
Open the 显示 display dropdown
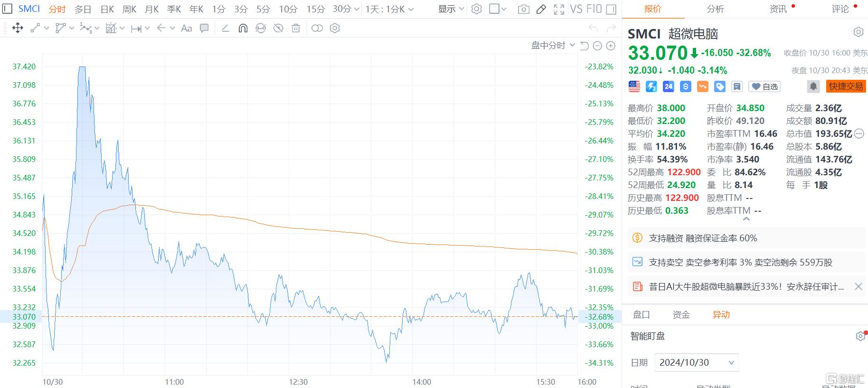point(451,9)
